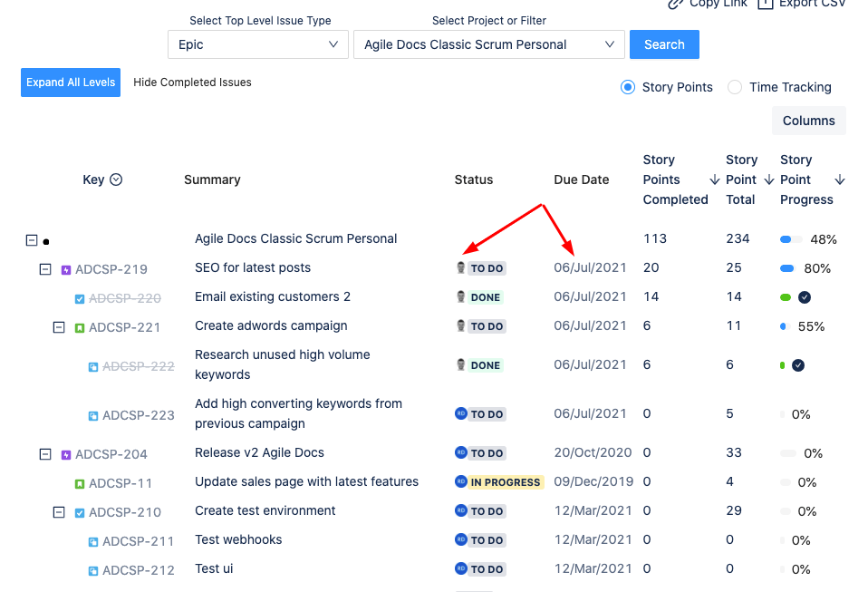Click assignee avatar on Test ui row
Viewport: 868px width, 592px height.
click(x=460, y=568)
